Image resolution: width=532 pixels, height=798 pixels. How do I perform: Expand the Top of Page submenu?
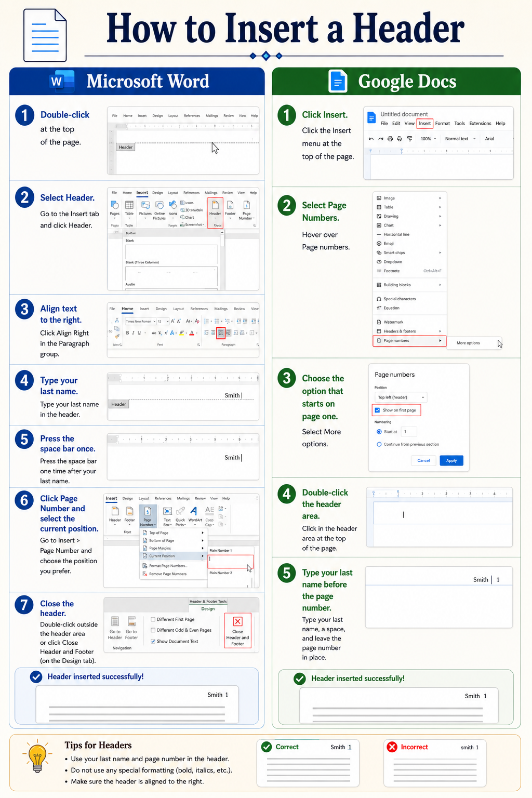[174, 533]
